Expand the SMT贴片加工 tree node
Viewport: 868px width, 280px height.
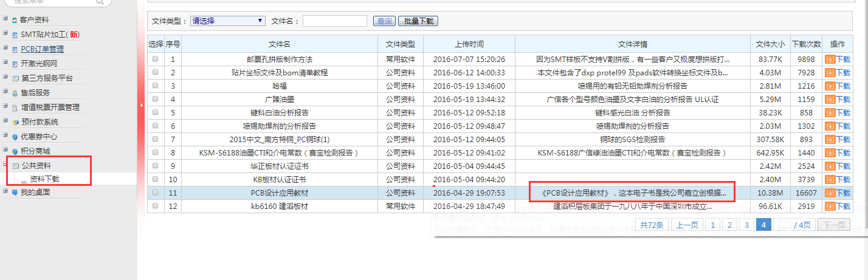tap(5, 34)
